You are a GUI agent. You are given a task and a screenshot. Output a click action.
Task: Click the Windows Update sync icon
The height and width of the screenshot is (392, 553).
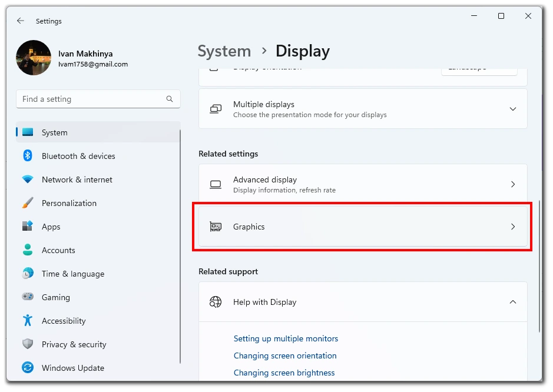coord(28,367)
